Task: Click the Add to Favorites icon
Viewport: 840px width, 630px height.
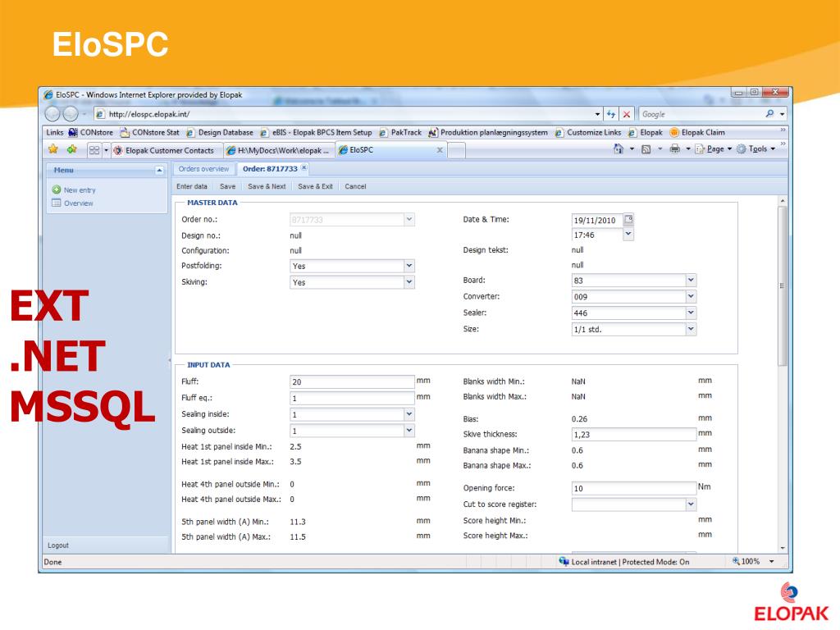Action: click(x=72, y=149)
